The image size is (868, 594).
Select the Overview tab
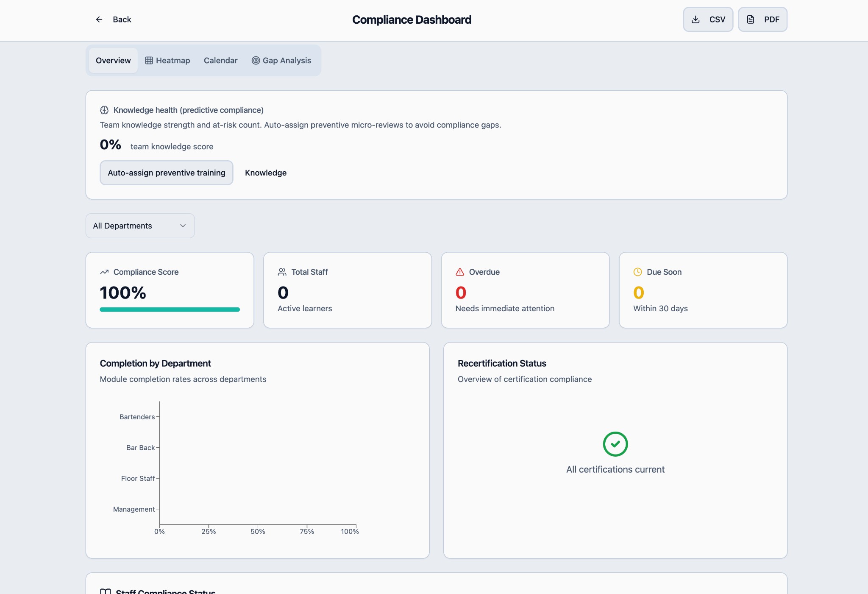(x=113, y=60)
